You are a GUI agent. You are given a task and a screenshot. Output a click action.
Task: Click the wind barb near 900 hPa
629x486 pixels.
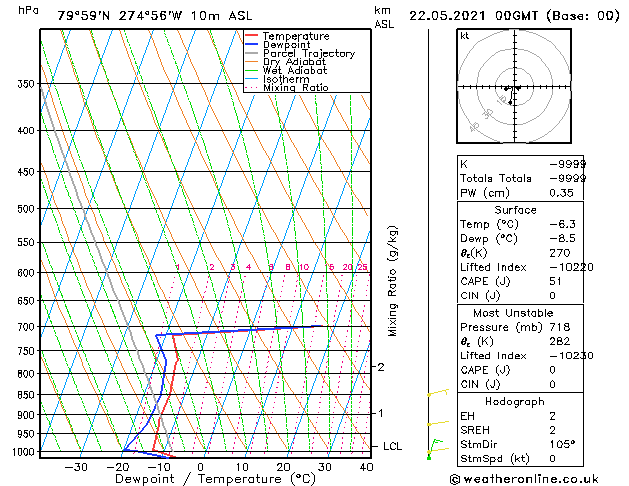(x=438, y=423)
